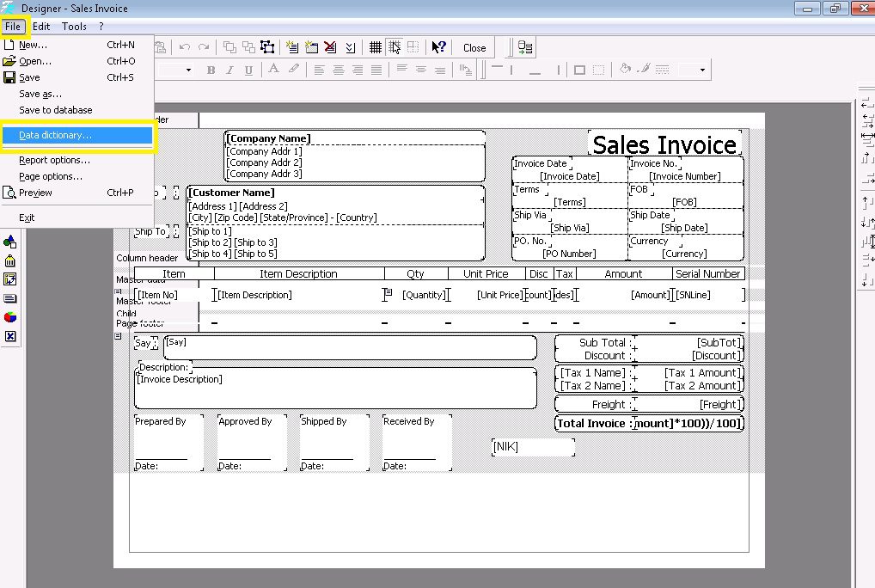Add a new page icon
Screen dimensions: 875x588
(292, 47)
